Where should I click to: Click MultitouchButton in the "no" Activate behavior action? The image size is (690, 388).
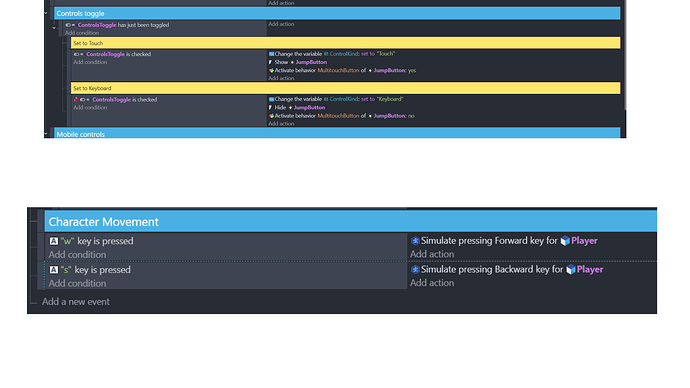tap(338, 116)
